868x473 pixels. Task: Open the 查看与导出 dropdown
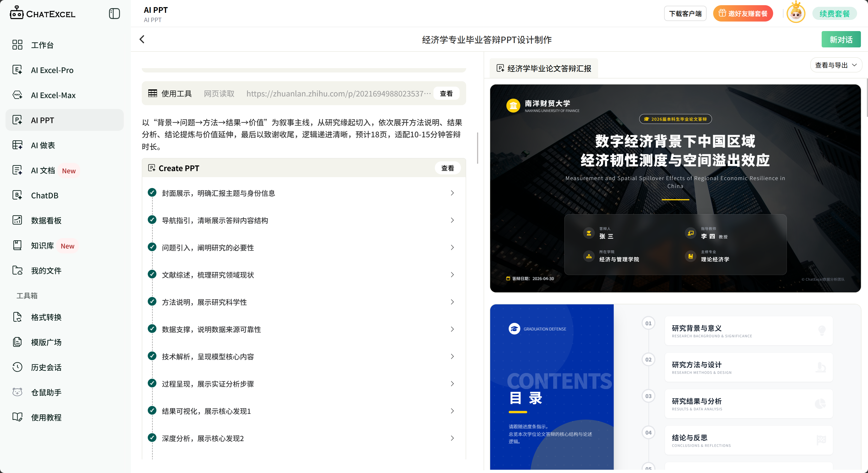(836, 65)
